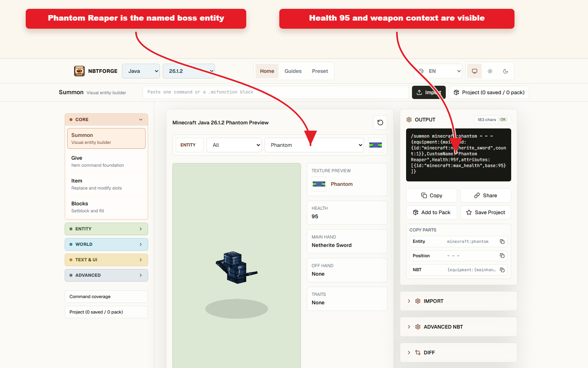The width and height of the screenshot is (588, 368).
Task: Save Project with star button
Action: coord(485,212)
